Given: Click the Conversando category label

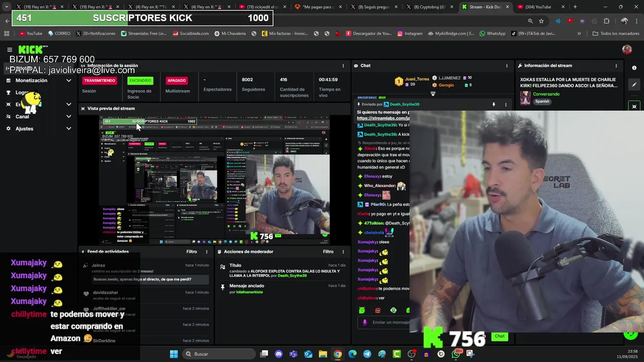Looking at the screenshot, I should point(546,94).
